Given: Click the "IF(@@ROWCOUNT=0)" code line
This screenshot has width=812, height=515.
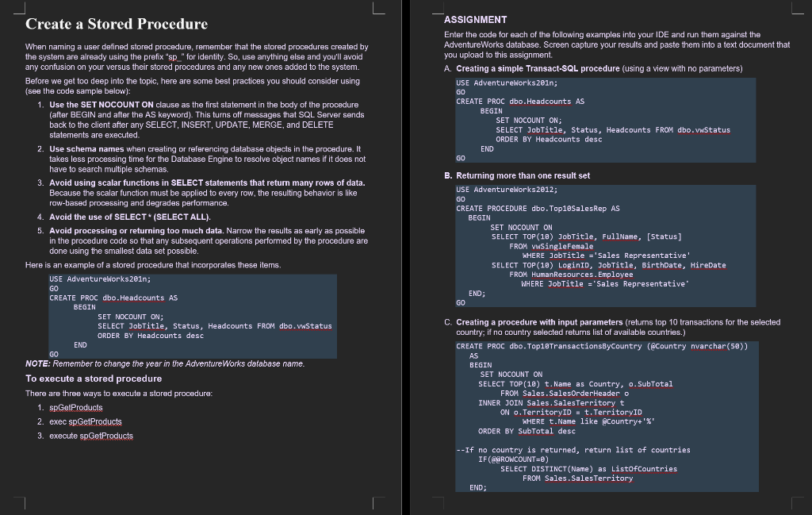Looking at the screenshot, I should click(514, 459).
